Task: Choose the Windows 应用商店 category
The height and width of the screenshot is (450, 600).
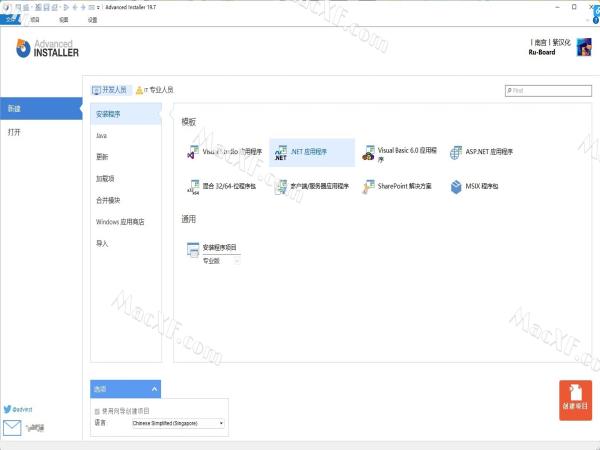Action: pyautogui.click(x=126, y=222)
